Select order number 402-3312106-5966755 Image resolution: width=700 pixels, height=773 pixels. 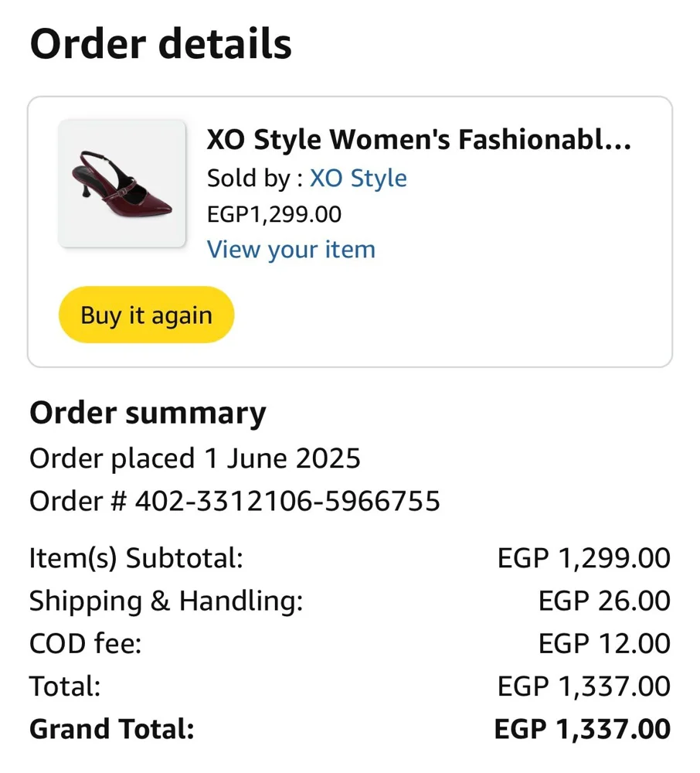[287, 502]
